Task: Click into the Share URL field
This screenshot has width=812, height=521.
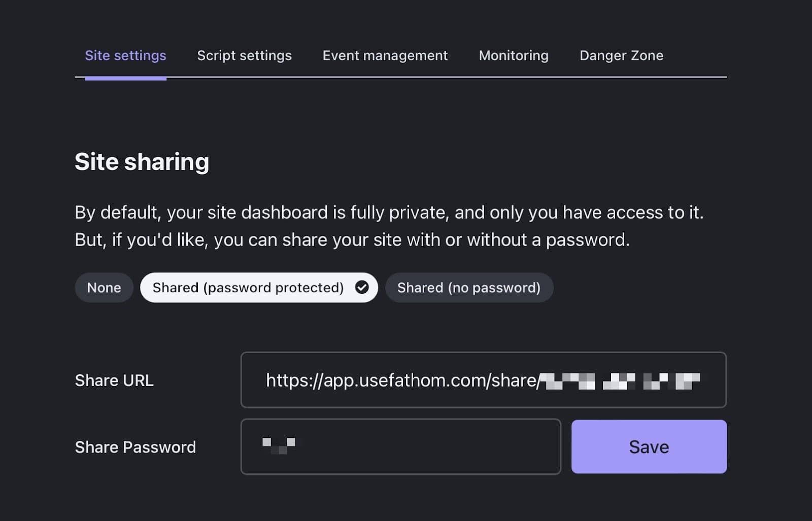Action: click(483, 380)
